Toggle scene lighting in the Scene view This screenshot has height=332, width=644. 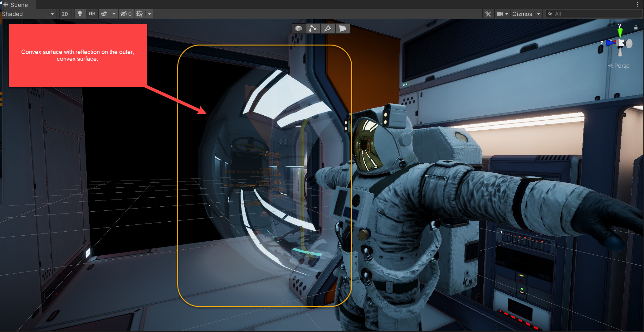[x=80, y=14]
